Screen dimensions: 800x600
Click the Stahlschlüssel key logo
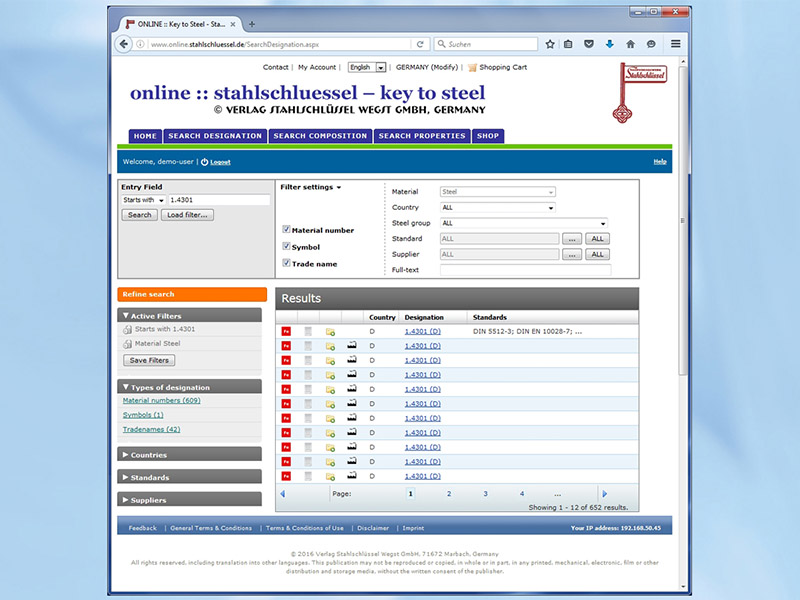pos(639,92)
